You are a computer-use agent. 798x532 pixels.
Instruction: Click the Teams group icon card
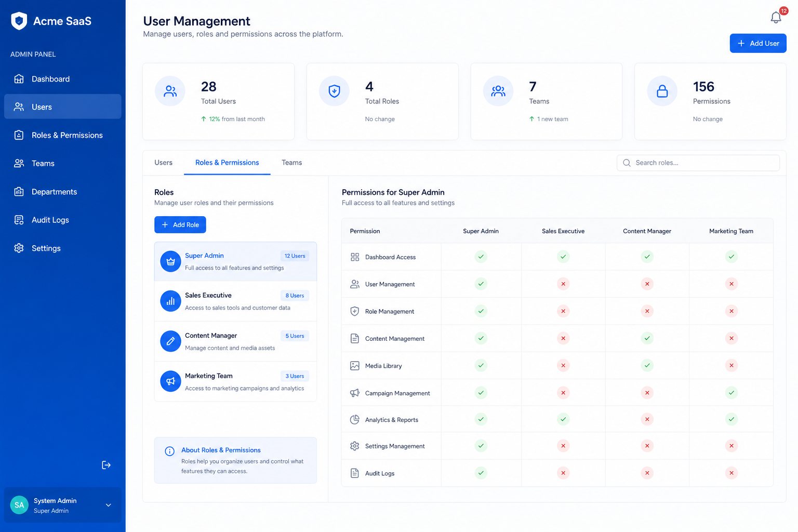(x=498, y=91)
